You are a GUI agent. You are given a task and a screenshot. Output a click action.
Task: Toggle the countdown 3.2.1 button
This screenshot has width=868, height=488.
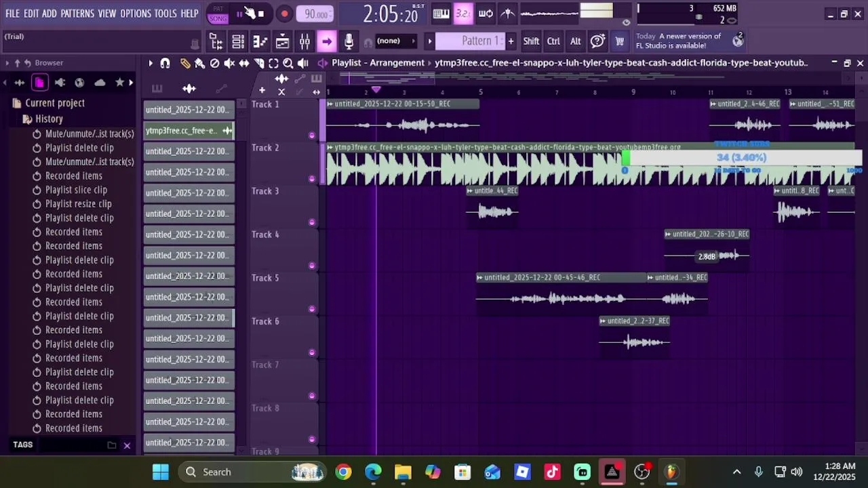463,14
